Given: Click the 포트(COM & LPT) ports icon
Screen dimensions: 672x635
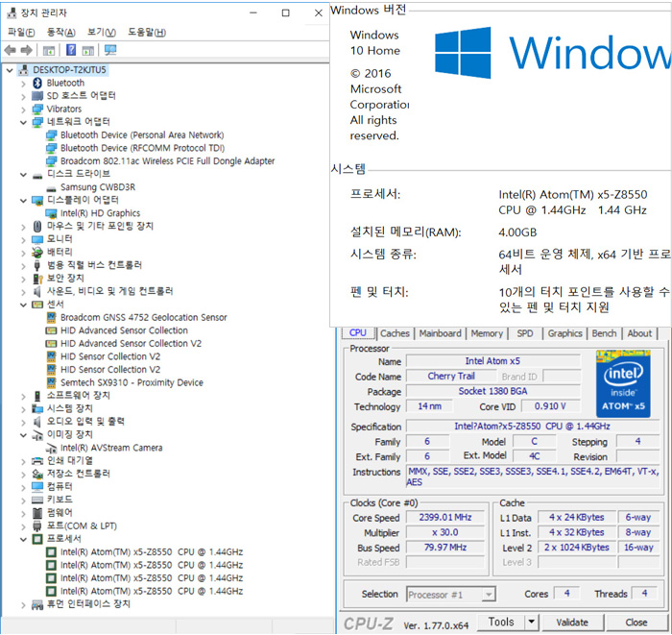Looking at the screenshot, I should click(x=37, y=526).
